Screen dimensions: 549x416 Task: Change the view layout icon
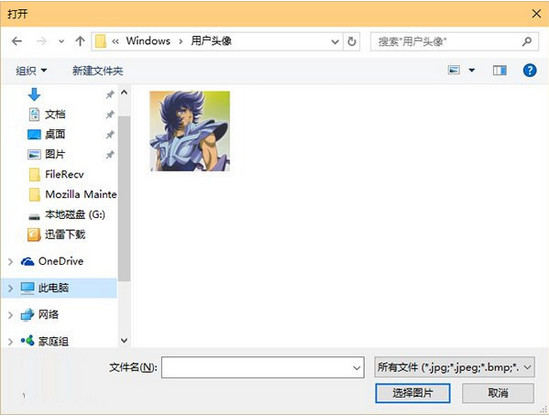(454, 70)
